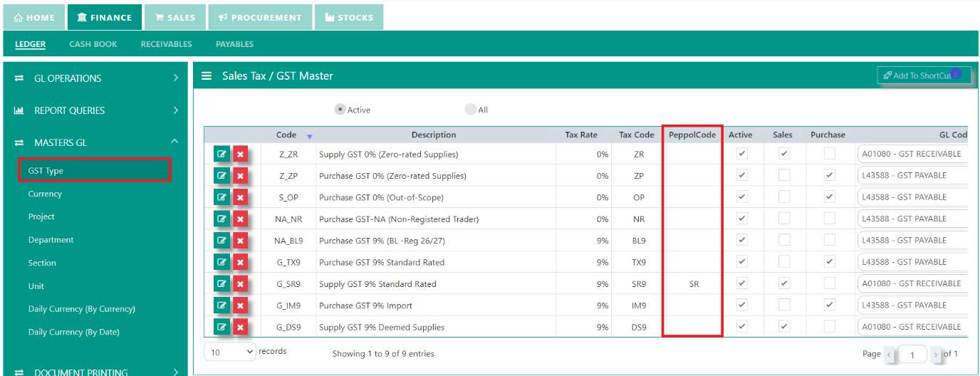Image resolution: width=980 pixels, height=376 pixels.
Task: Switch to the STOCKS tab
Action: [x=349, y=18]
